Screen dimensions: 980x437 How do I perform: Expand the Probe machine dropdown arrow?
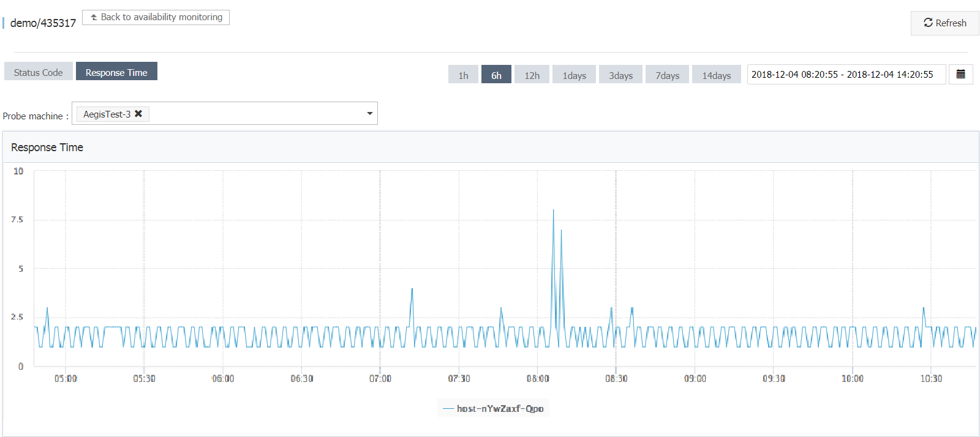[369, 113]
